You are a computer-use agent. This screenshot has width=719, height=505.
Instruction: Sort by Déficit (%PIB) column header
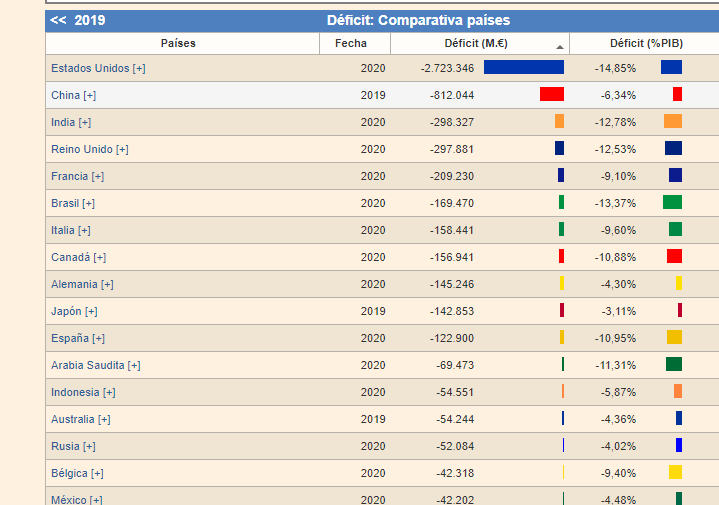646,44
